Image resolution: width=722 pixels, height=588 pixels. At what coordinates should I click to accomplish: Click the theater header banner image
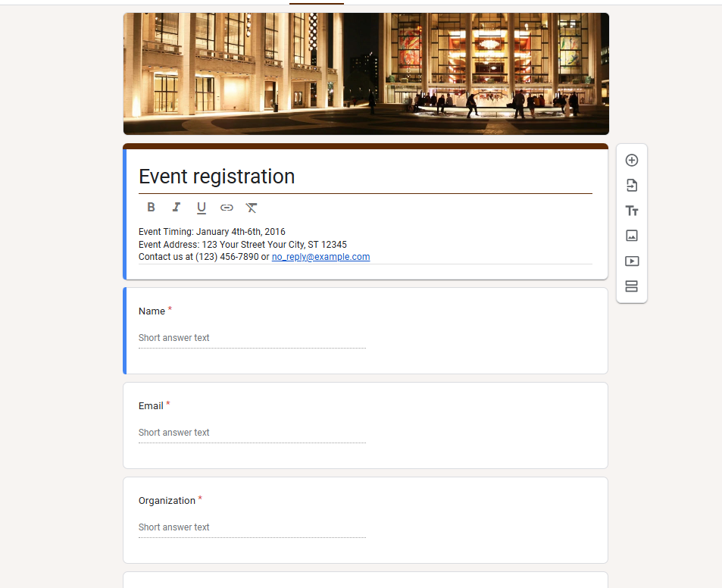coord(366,73)
